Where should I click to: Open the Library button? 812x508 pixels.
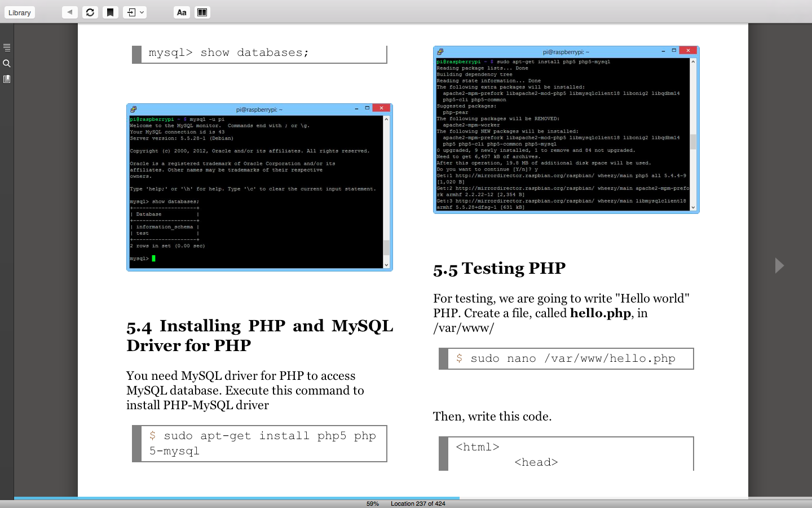pyautogui.click(x=20, y=12)
